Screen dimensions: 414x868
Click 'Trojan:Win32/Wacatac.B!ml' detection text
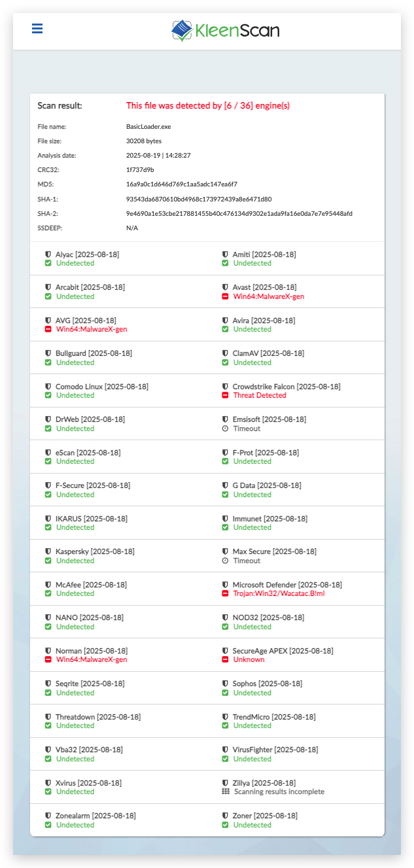[x=279, y=593]
